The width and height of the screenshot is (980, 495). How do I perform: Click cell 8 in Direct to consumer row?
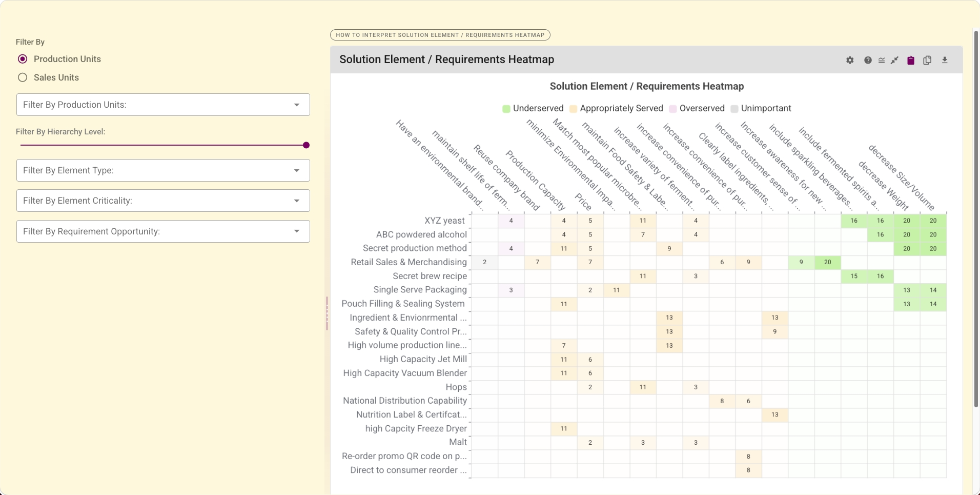point(748,470)
